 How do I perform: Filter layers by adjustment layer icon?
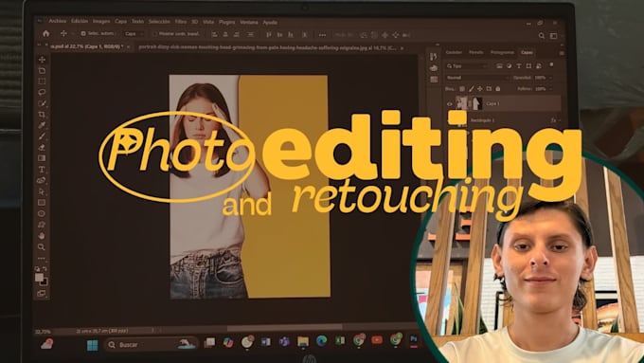510,65
